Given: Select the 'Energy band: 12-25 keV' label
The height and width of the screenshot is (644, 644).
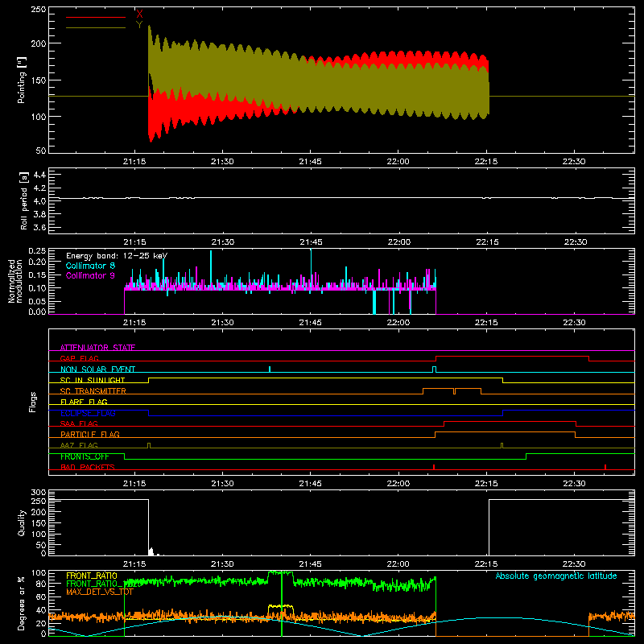Looking at the screenshot, I should click(x=117, y=256).
